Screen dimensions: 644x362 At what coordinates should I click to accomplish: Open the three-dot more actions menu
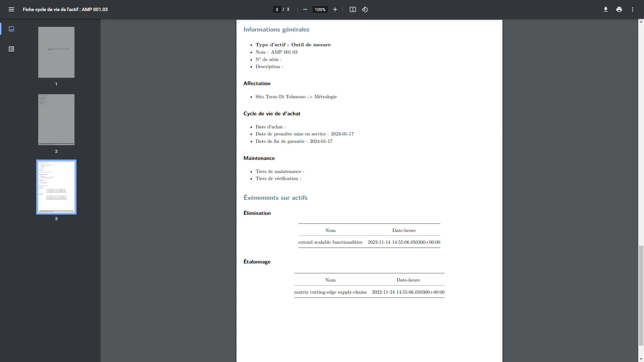point(632,9)
